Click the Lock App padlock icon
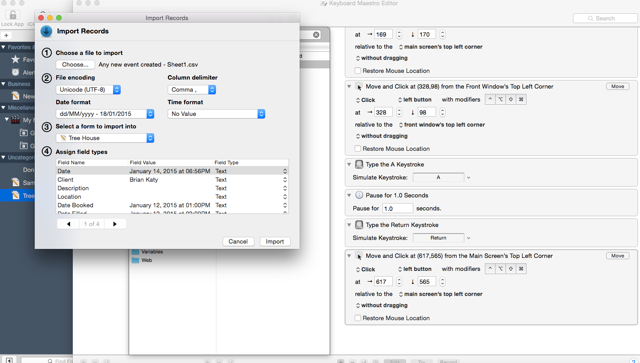 tap(13, 15)
